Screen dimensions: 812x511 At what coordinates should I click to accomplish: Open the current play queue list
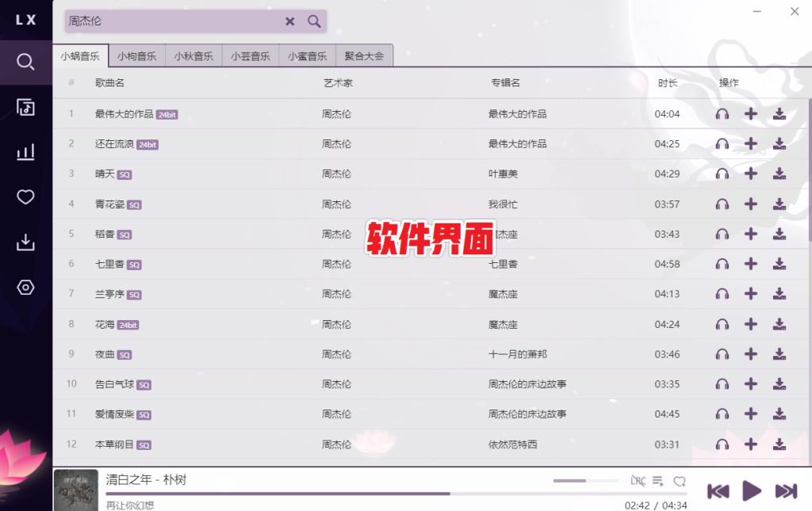657,480
